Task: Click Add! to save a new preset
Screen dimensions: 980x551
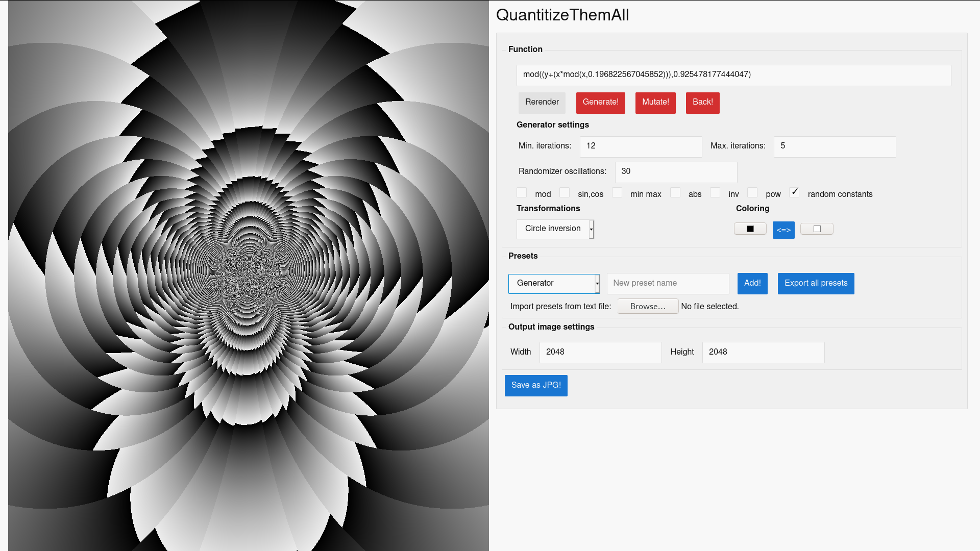Action: (x=752, y=284)
